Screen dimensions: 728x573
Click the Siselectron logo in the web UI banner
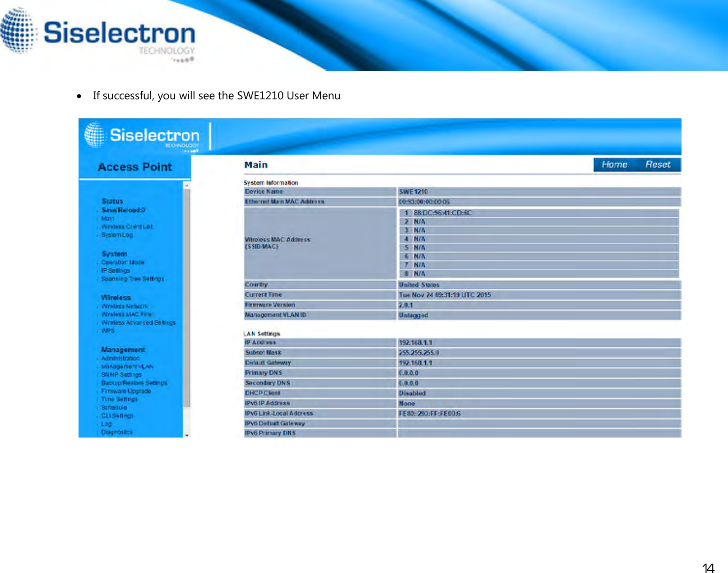pyautogui.click(x=142, y=136)
